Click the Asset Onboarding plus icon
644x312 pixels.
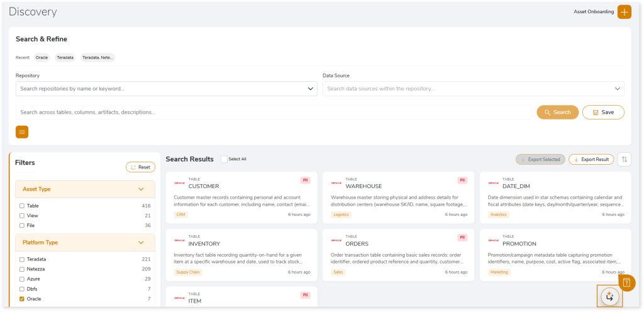(x=624, y=12)
